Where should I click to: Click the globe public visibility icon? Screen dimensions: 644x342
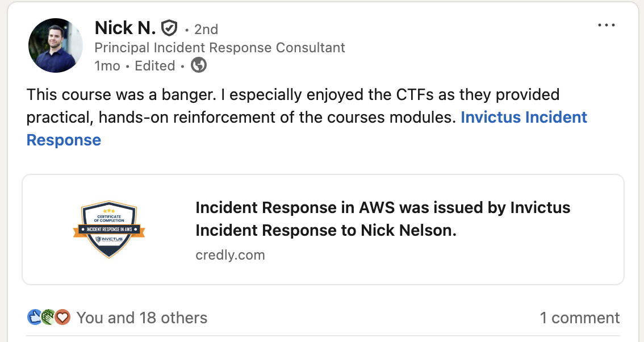[x=199, y=65]
